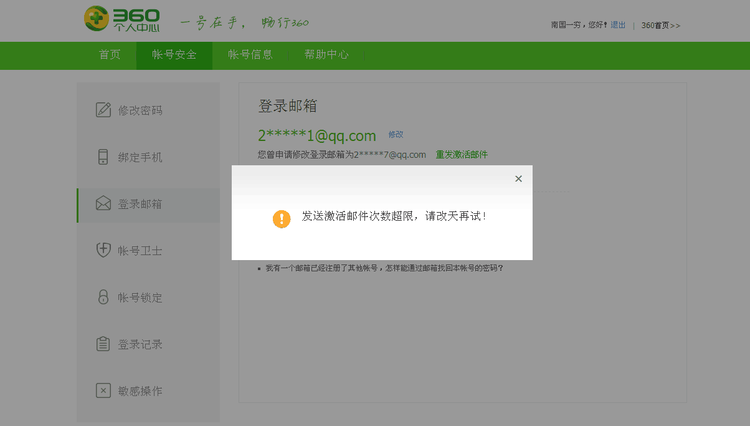750x426 pixels.
Task: Click the text 您曾申请修改登录邮箱为2*****7@qq.com
Action: 342,154
